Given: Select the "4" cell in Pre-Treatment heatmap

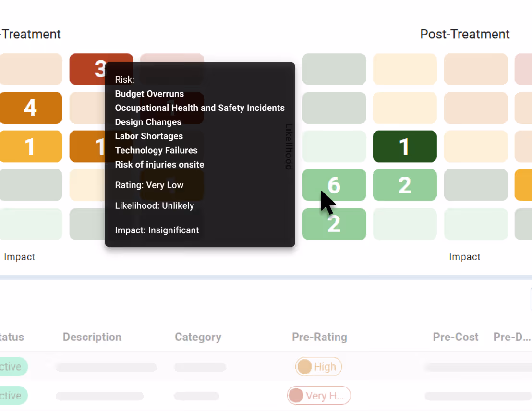Looking at the screenshot, I should pyautogui.click(x=31, y=108).
